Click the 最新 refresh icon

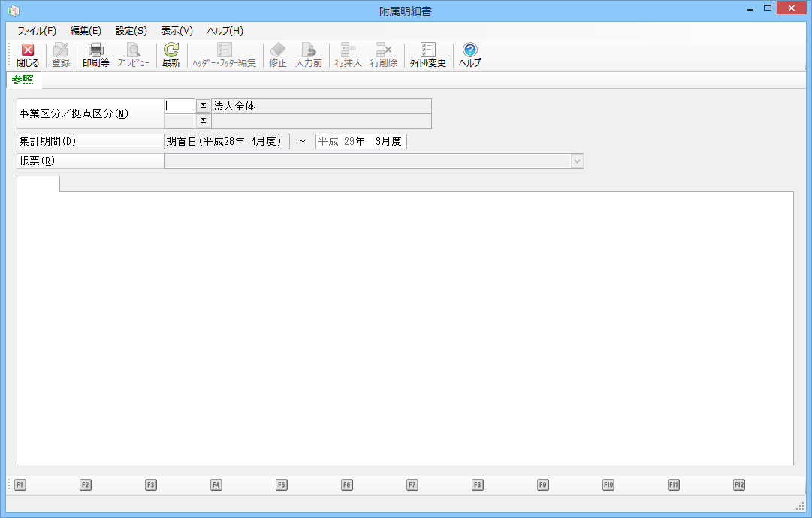coord(171,50)
